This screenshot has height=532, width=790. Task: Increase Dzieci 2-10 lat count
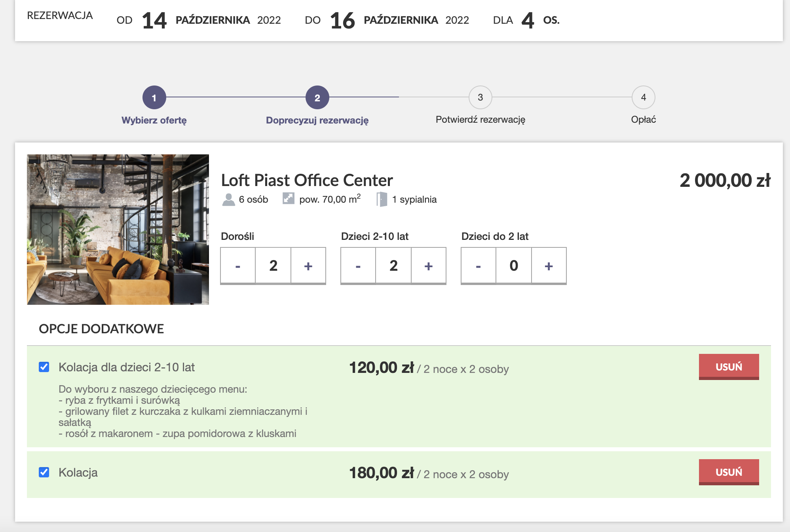pos(428,266)
